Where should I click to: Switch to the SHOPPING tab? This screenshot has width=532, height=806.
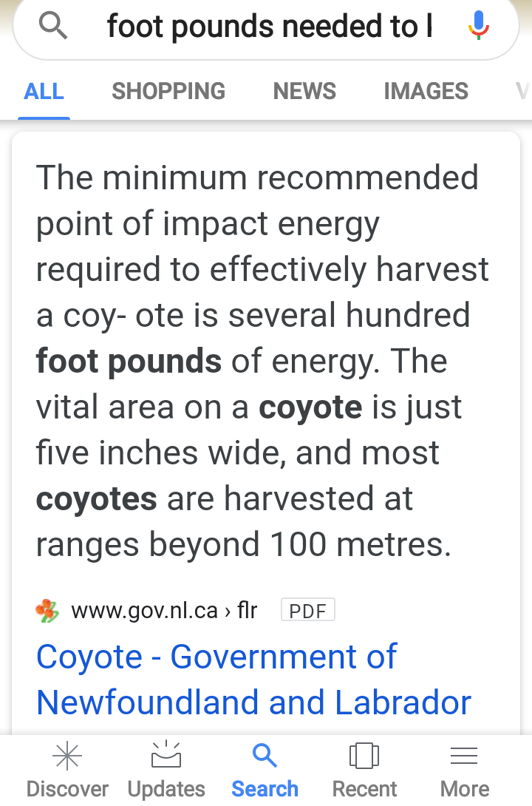pos(168,92)
